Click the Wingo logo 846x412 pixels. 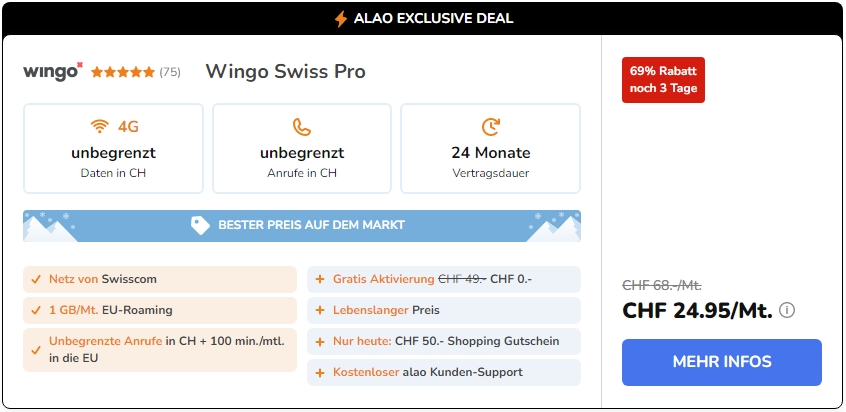coord(53,72)
